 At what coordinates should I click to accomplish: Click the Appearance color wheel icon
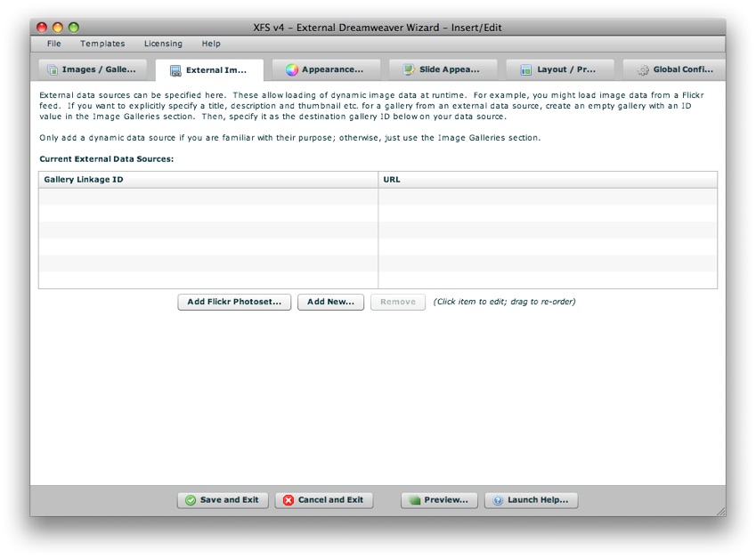coord(292,70)
